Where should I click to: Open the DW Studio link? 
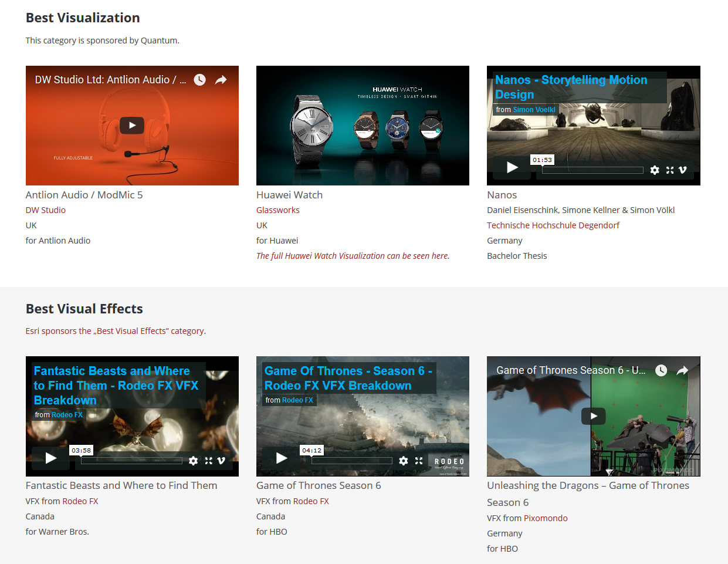(46, 210)
